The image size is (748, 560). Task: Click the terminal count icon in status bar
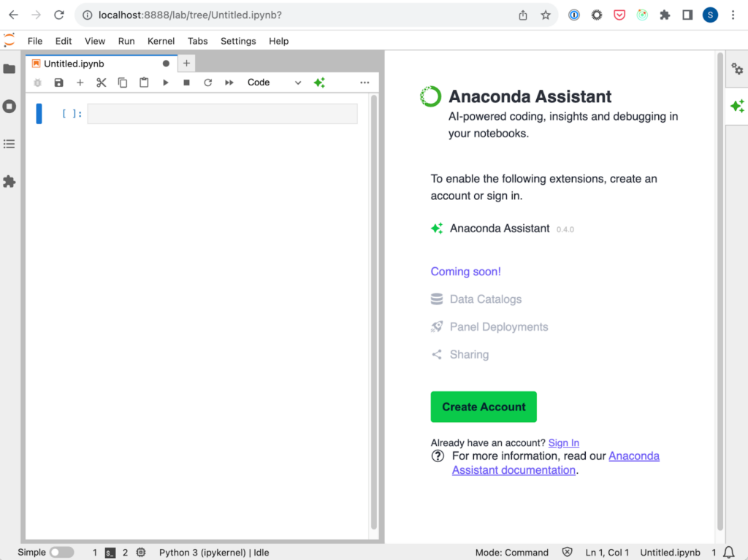[x=110, y=553]
